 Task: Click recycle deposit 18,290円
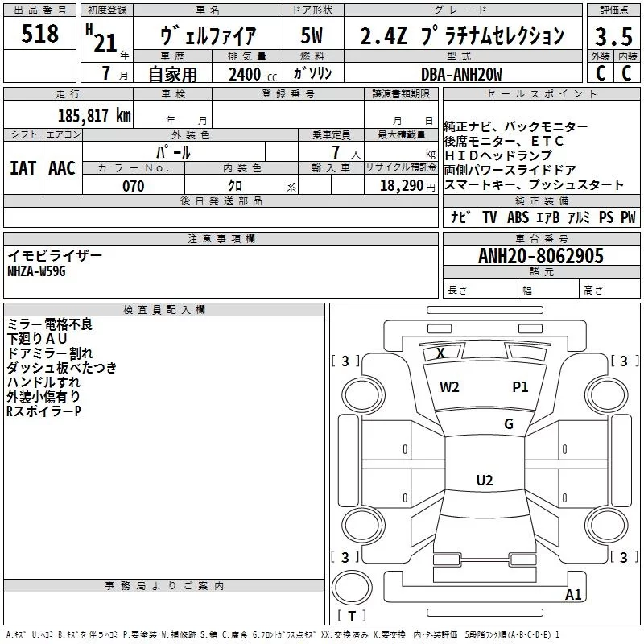coord(407,186)
